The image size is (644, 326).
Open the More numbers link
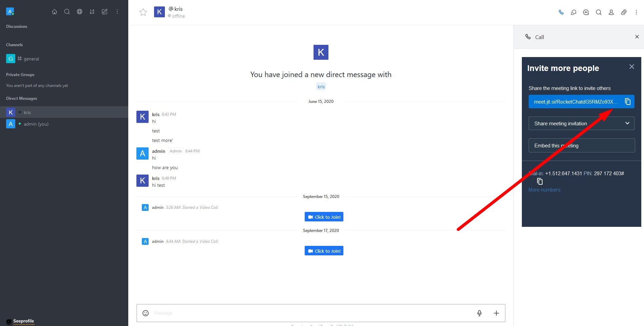[x=544, y=190]
